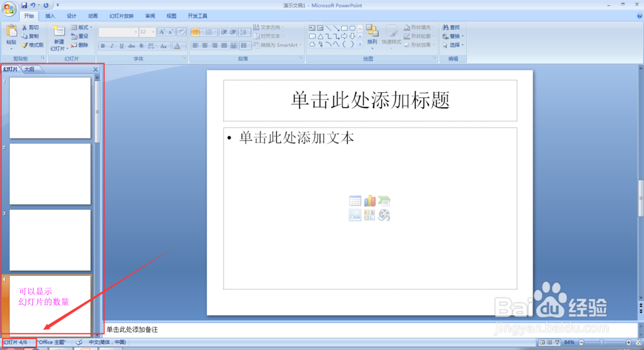This screenshot has width=644, height=350.
Task: Cut the selection (剪切)
Action: click(31, 27)
